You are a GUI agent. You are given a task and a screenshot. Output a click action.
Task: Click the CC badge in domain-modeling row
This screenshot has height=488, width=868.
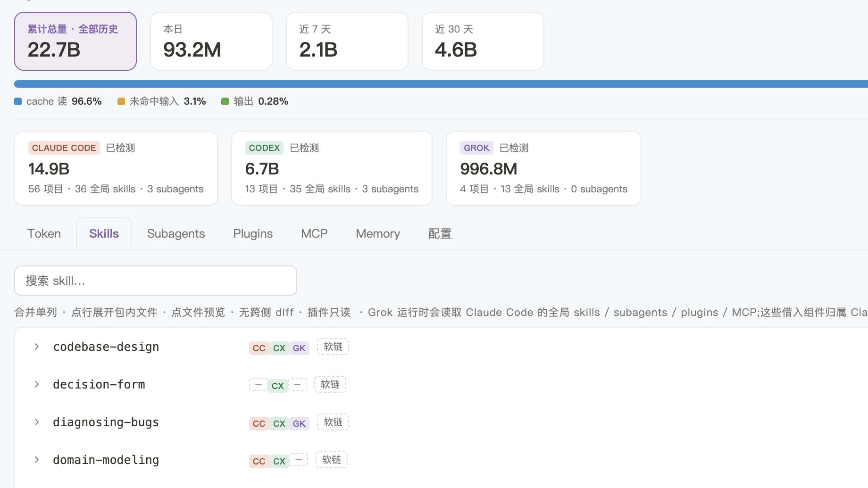point(259,462)
